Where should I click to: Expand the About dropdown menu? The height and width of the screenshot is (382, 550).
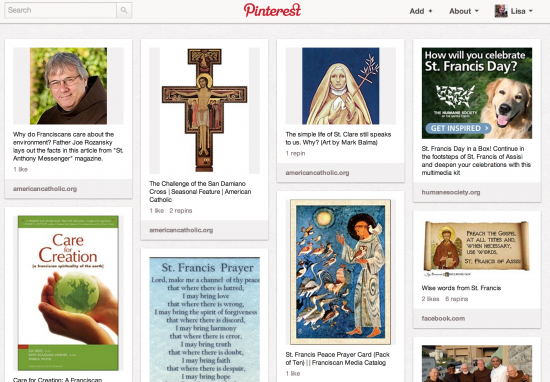[x=463, y=11]
